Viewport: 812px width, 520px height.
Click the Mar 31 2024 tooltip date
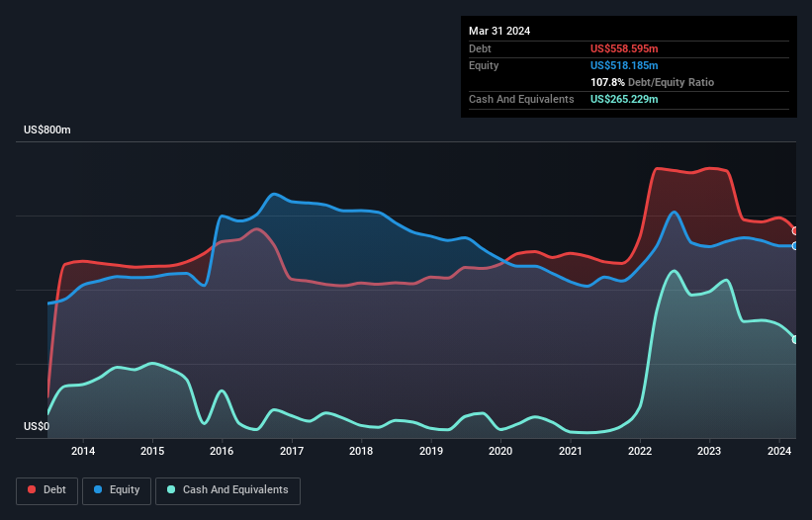499,31
